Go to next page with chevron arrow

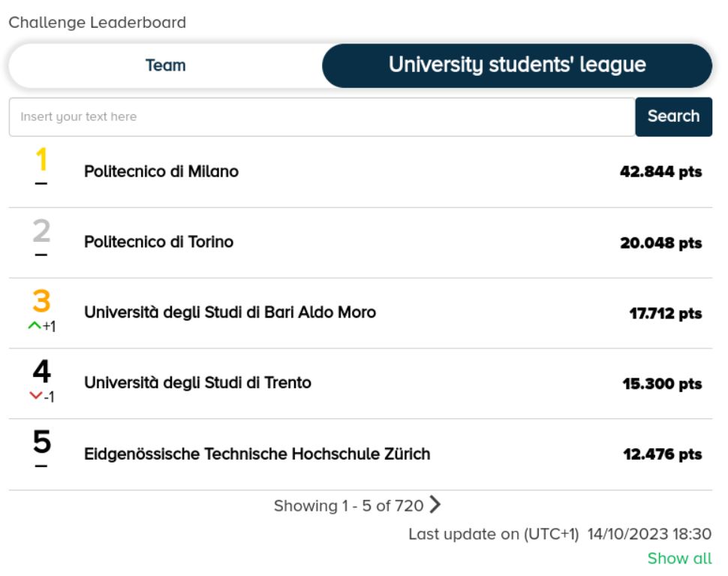tap(435, 505)
